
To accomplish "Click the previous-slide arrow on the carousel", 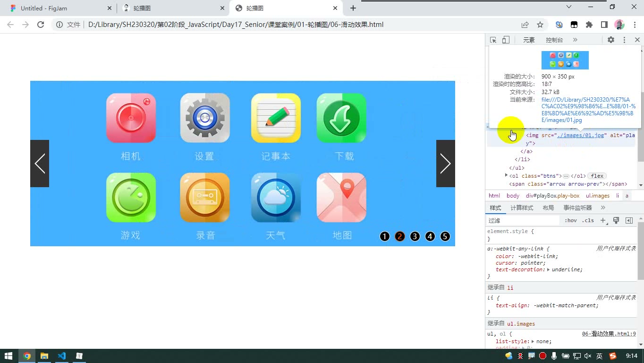I will (x=40, y=164).
